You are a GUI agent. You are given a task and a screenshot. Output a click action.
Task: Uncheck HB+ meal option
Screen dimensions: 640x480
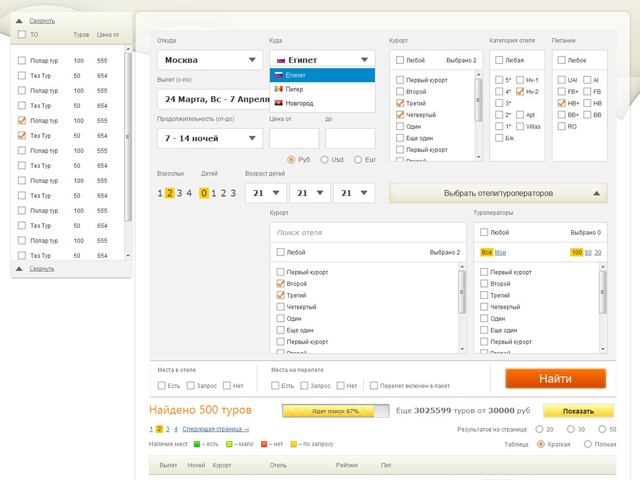click(562, 103)
